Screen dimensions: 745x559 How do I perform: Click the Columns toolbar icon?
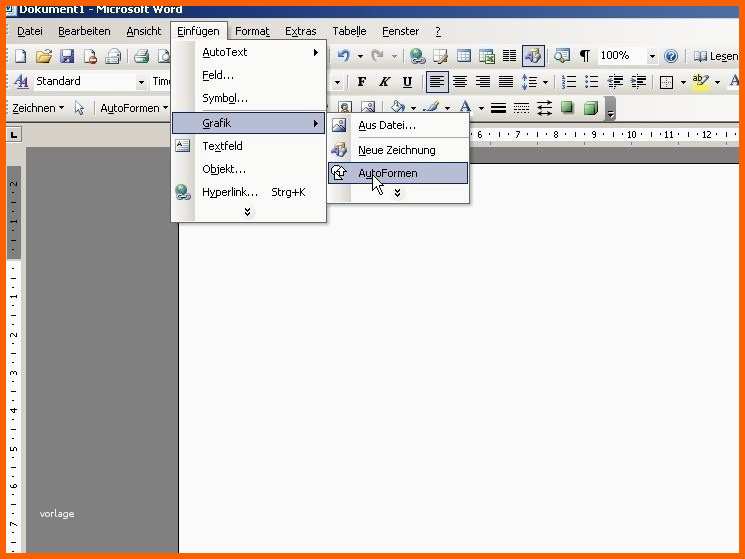[509, 56]
